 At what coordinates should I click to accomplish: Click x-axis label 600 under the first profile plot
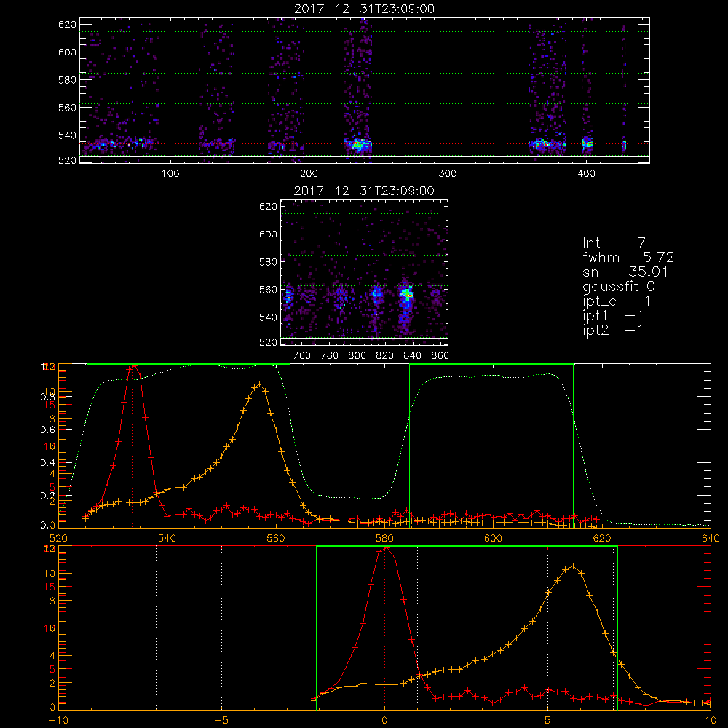click(x=493, y=539)
